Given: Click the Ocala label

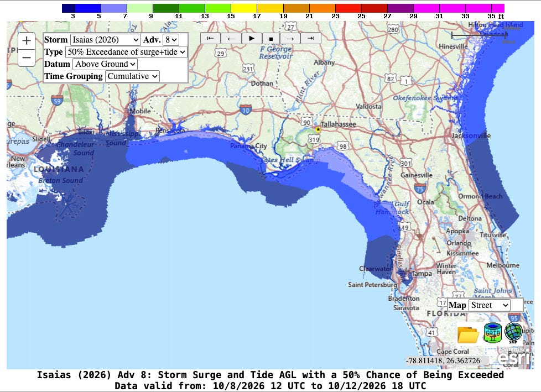Looking at the screenshot, I should 425,202.
